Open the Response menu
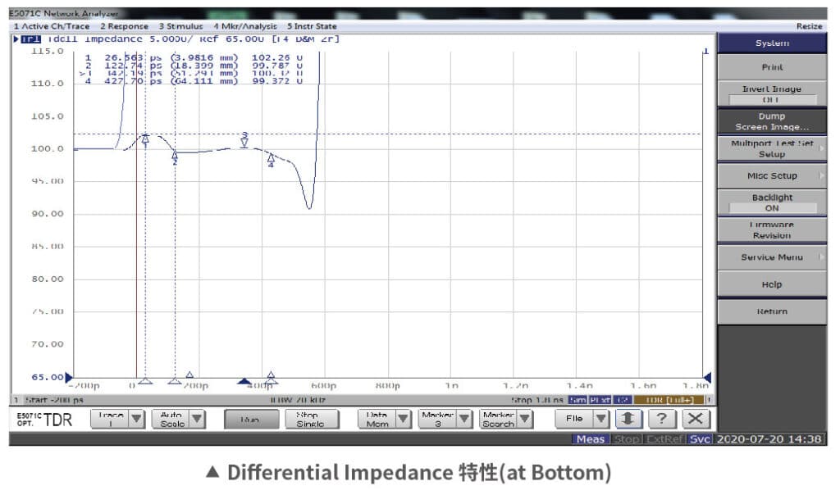 click(125, 26)
